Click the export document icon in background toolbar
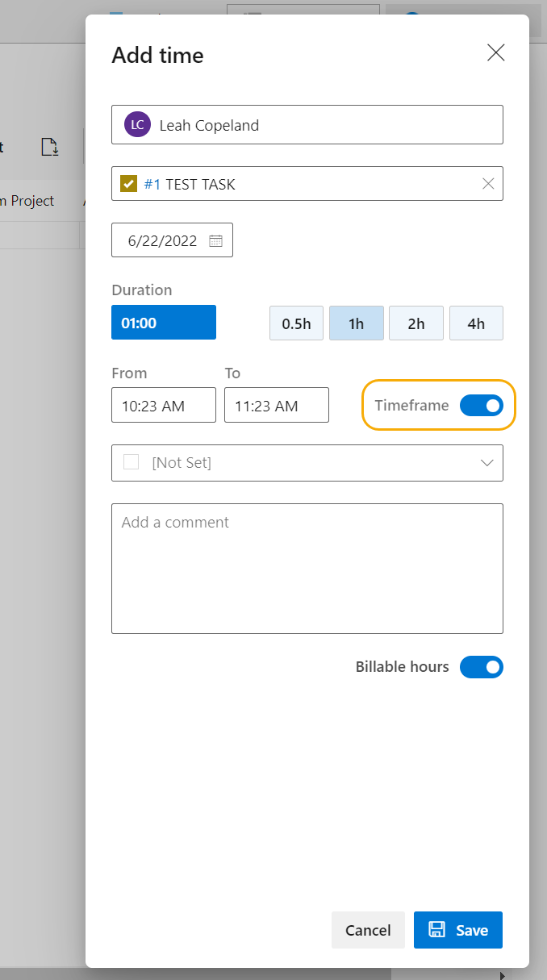547x980 pixels. (x=50, y=147)
